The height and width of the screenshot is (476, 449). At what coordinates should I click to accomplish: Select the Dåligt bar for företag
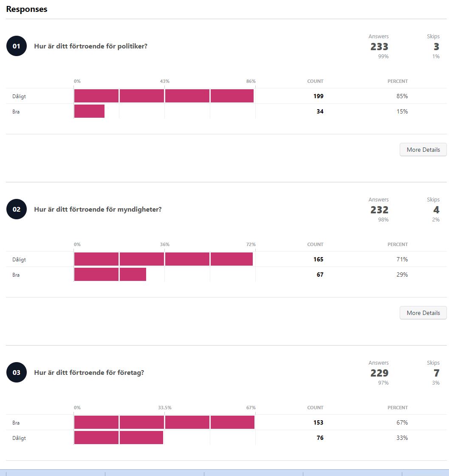coord(119,438)
